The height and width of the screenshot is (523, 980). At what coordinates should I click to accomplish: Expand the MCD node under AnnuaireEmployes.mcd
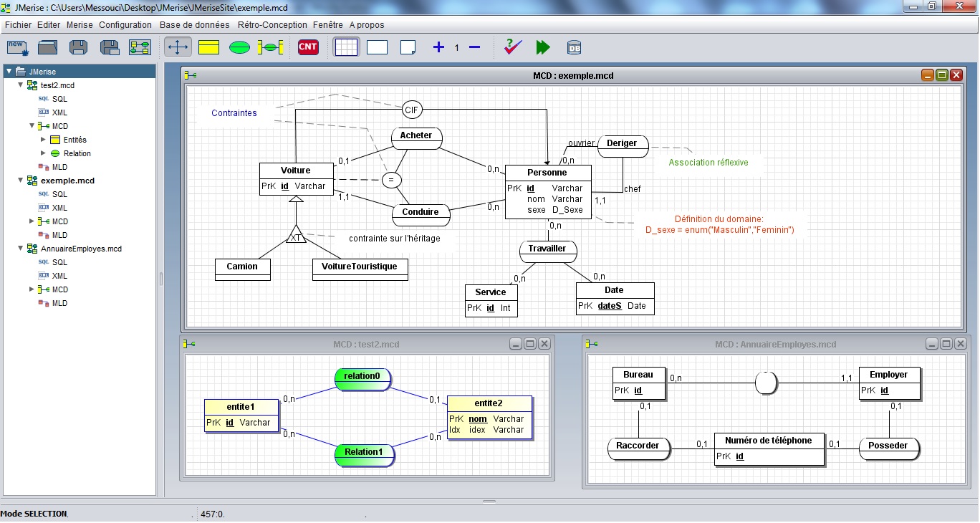coord(32,289)
